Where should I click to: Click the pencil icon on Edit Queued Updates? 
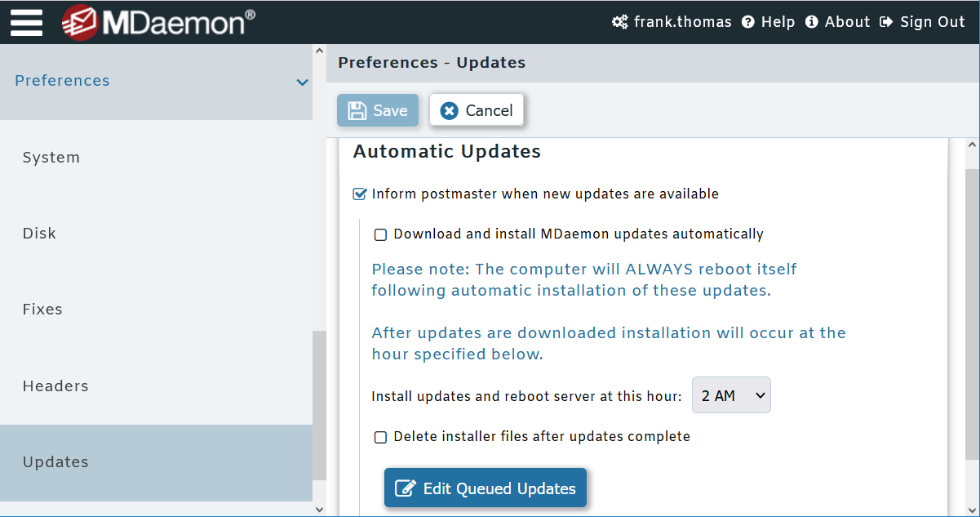(x=404, y=487)
